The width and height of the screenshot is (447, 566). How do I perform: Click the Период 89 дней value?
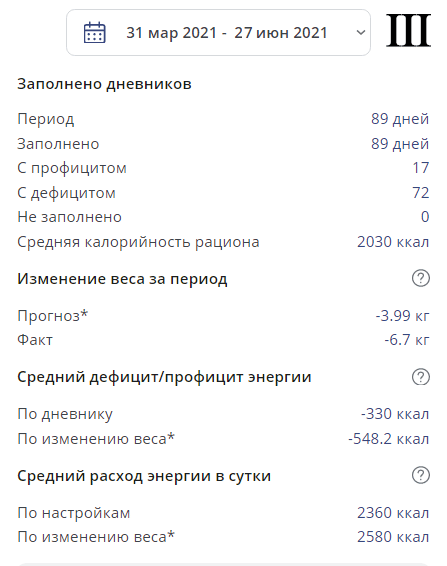pos(400,119)
